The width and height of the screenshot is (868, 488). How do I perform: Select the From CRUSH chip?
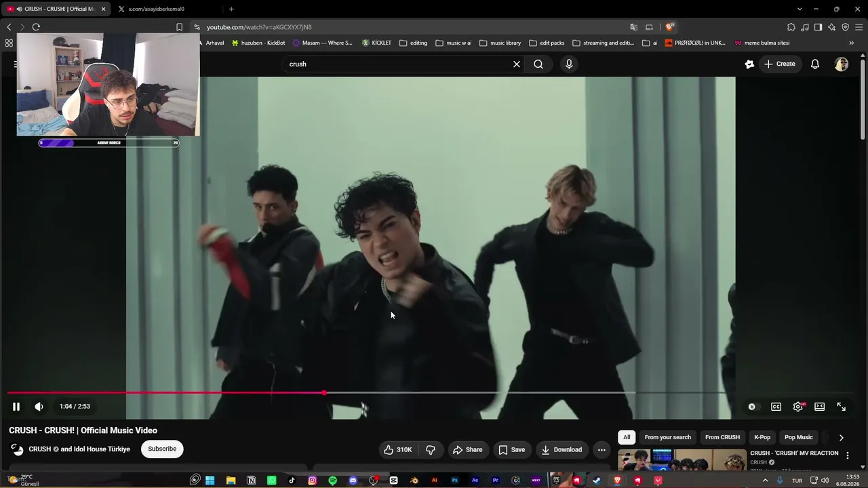(x=722, y=437)
